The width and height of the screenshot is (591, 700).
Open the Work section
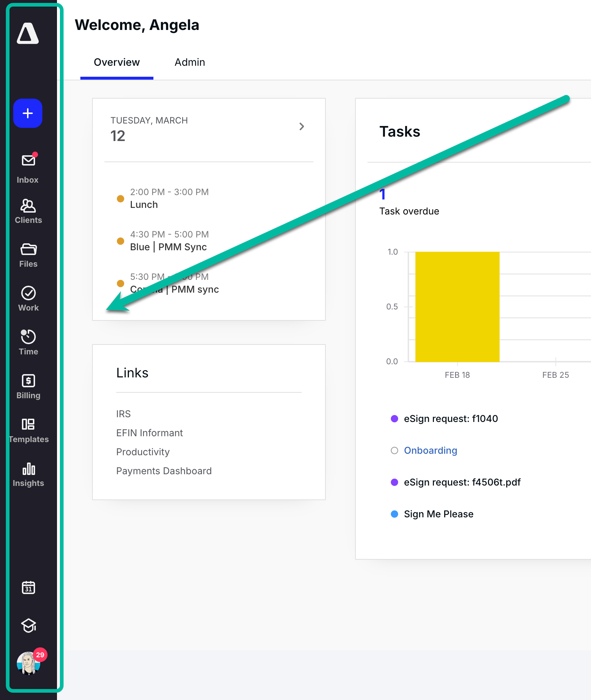[x=28, y=299]
